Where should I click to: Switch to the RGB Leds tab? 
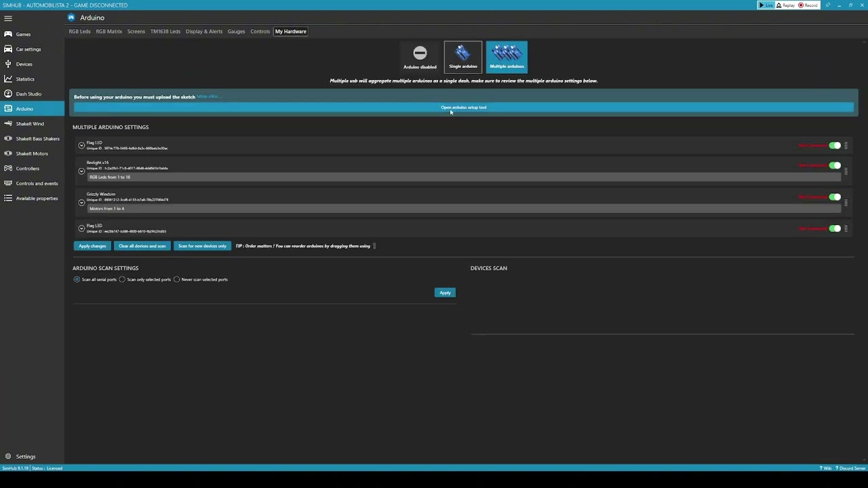[x=79, y=31]
